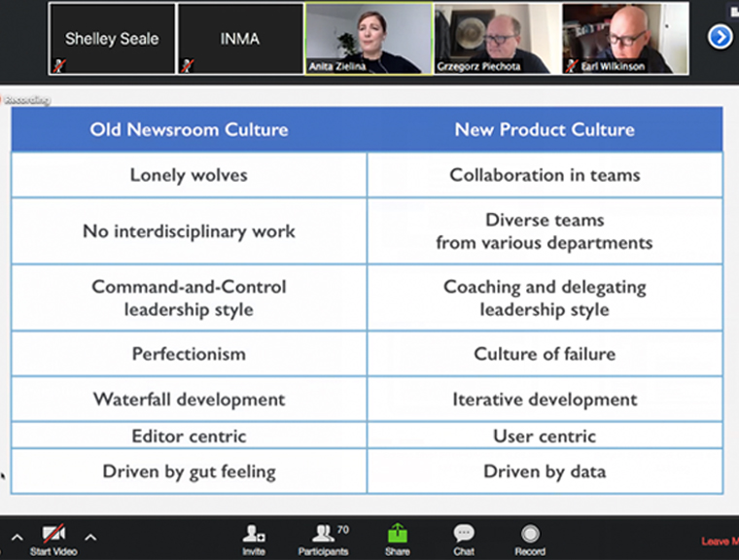Click 'Command-and-Control leadership style' cell
The image size is (739, 560).
(189, 297)
